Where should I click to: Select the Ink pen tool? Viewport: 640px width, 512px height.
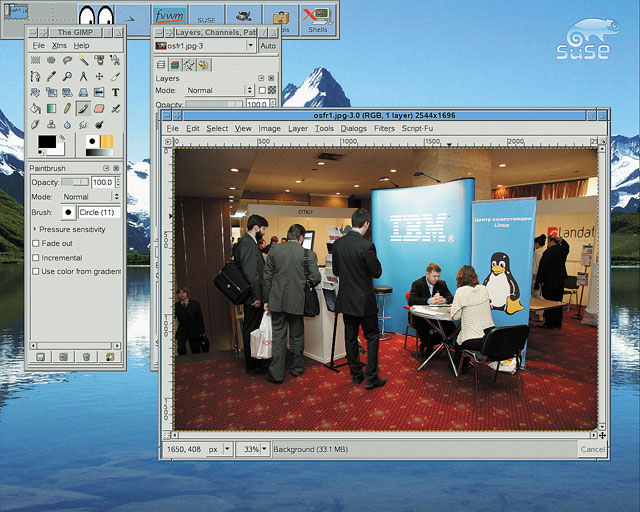tap(35, 125)
